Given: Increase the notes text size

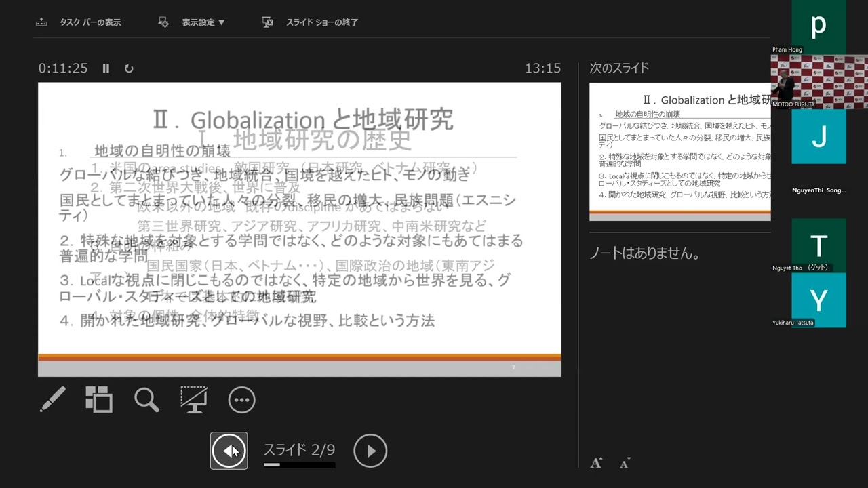Looking at the screenshot, I should tap(596, 463).
